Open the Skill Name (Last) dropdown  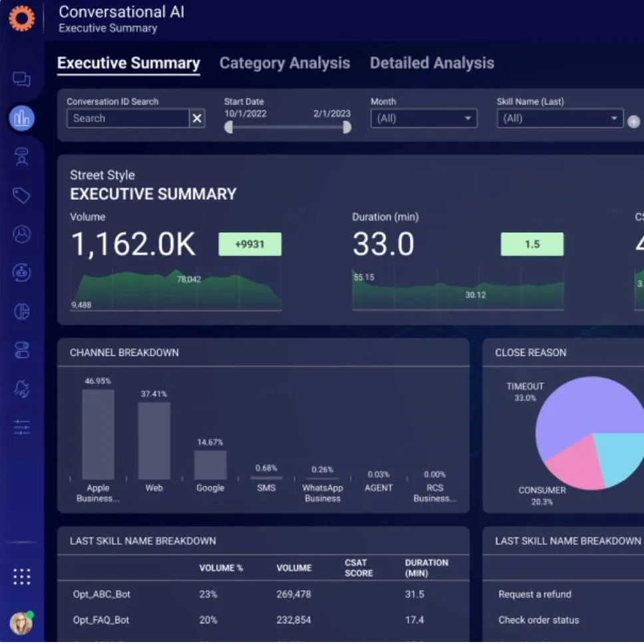pyautogui.click(x=560, y=118)
